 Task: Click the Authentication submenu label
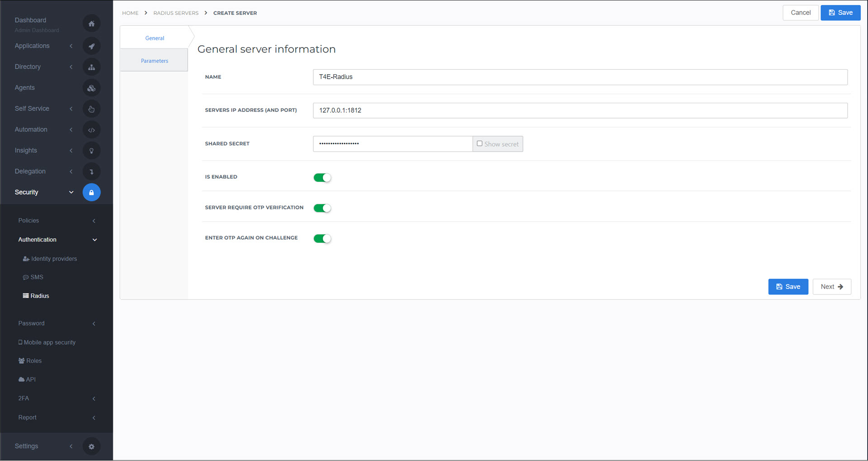point(38,240)
